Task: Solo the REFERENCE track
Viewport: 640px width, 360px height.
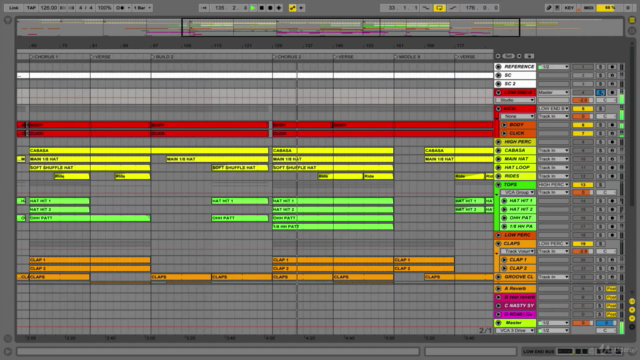Action: point(600,67)
